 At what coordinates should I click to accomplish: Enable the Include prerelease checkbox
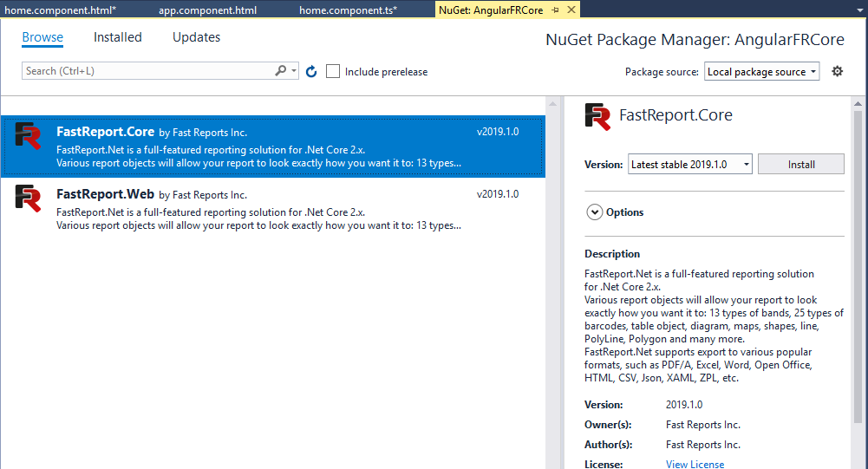(x=333, y=72)
